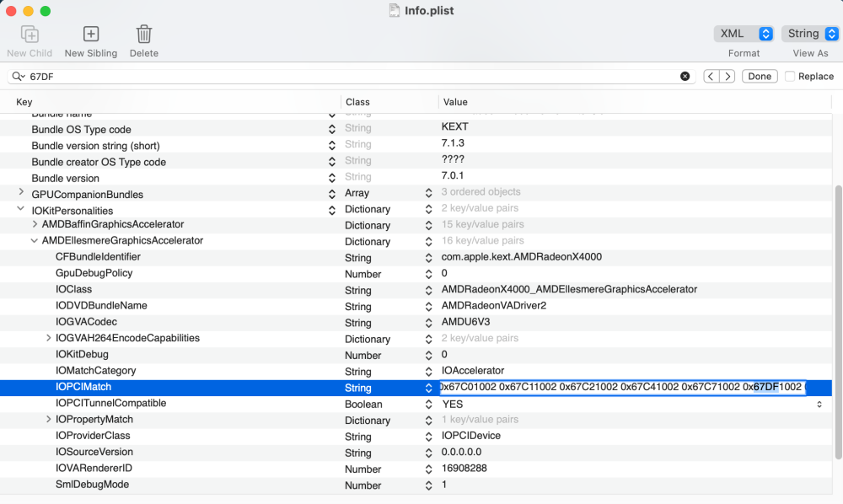This screenshot has width=843, height=504.
Task: Clear the search field text
Action: pyautogui.click(x=685, y=77)
